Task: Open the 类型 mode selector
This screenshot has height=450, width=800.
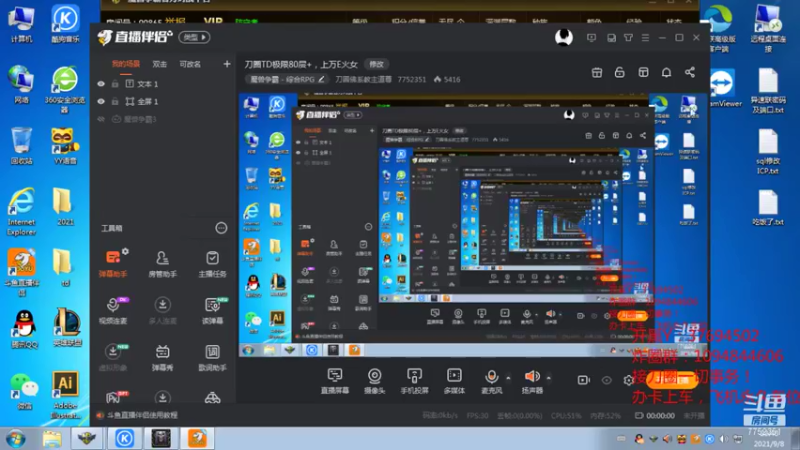Action: tap(194, 37)
